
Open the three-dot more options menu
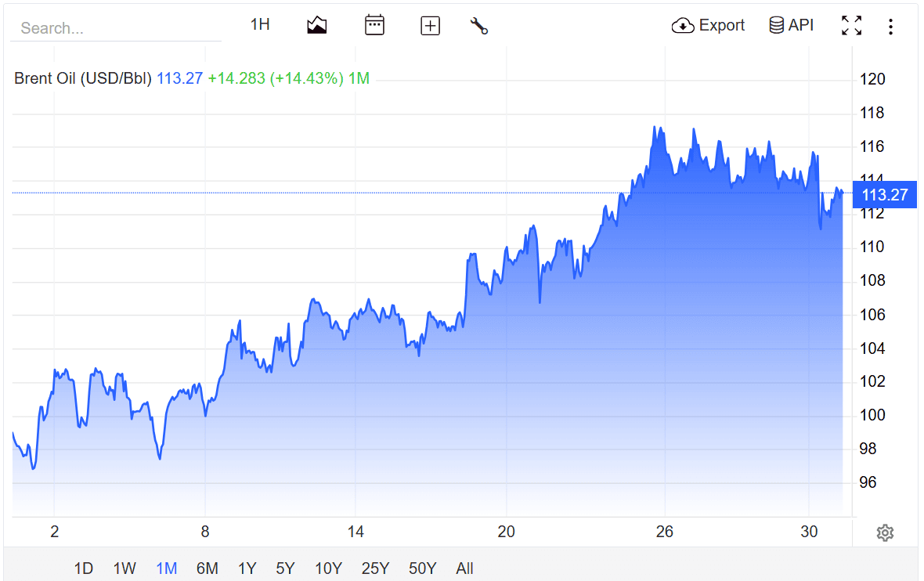pos(890,27)
